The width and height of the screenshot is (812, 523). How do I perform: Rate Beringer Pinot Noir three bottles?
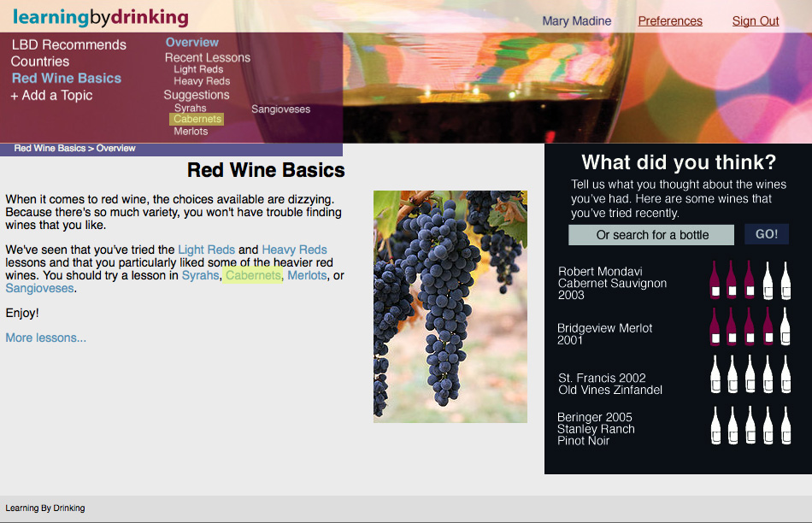point(750,426)
